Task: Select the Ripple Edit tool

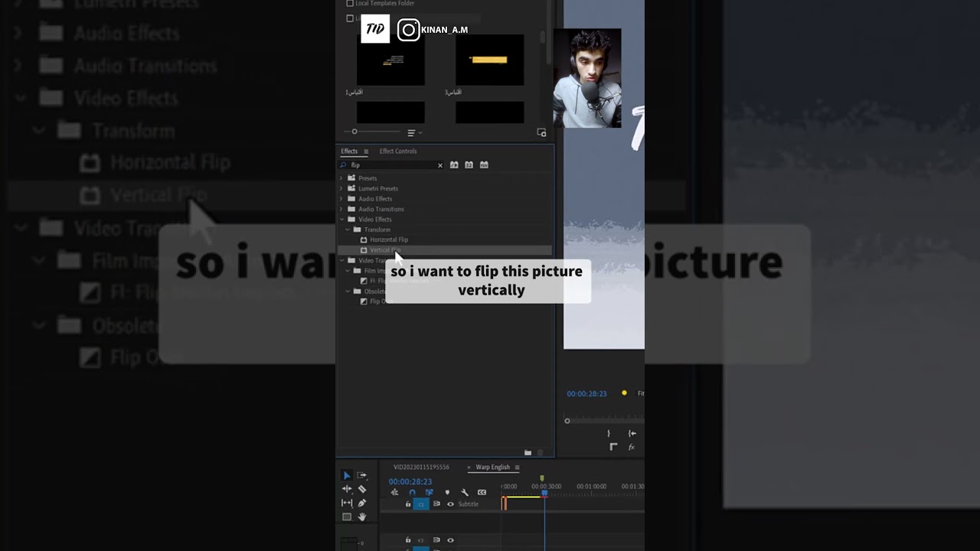Action: coord(346,489)
